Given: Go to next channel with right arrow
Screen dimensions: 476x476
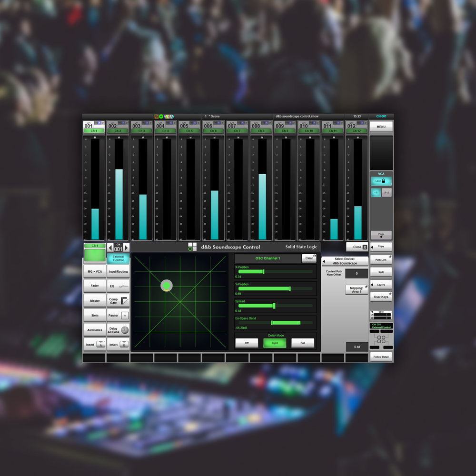Looking at the screenshot, I should click(x=126, y=247).
